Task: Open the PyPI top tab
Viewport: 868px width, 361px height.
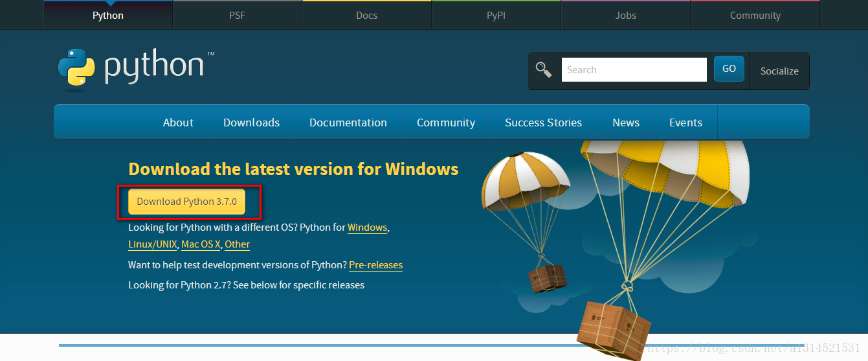Action: pyautogui.click(x=496, y=15)
